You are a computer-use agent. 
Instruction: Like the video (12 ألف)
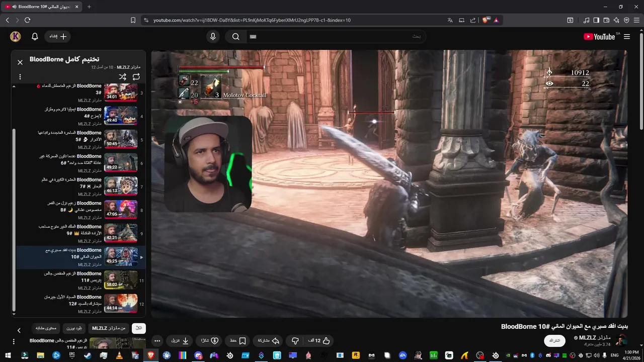point(318,340)
